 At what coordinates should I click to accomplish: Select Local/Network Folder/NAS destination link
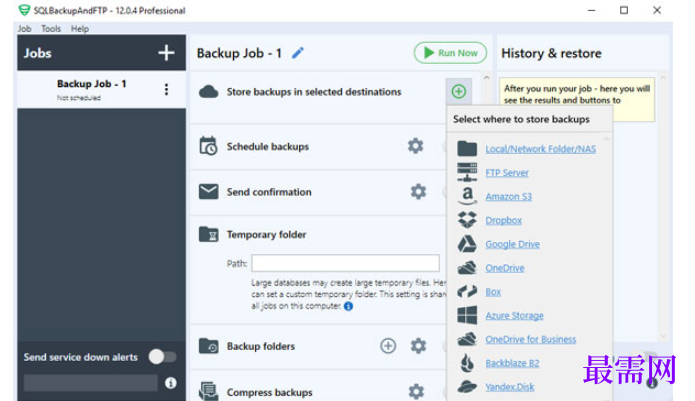540,149
